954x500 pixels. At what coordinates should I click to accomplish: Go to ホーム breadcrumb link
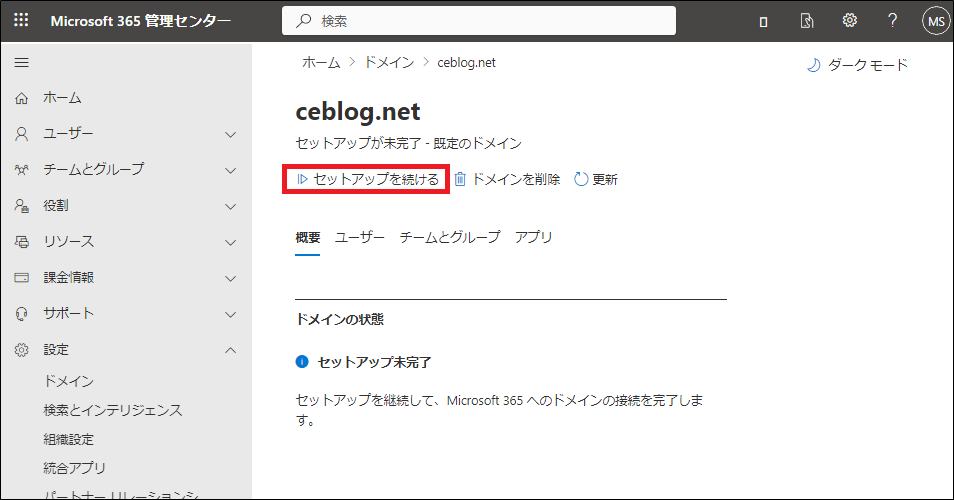pos(321,63)
